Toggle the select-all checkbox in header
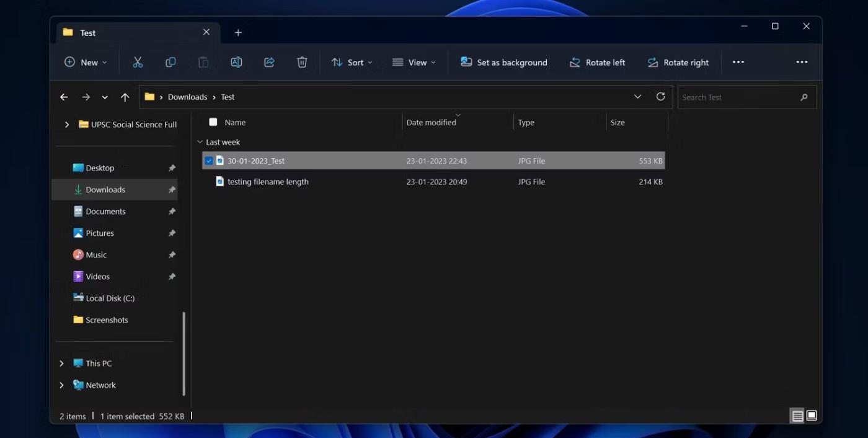Screen dimensions: 868x438 [x=213, y=122]
